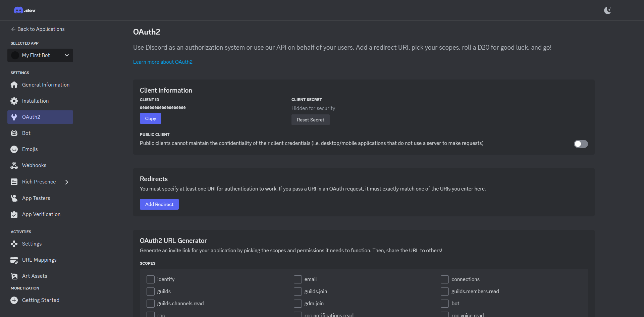Click the back arrow icon beside Back to Applications
The width and height of the screenshot is (644, 317).
coord(13,29)
